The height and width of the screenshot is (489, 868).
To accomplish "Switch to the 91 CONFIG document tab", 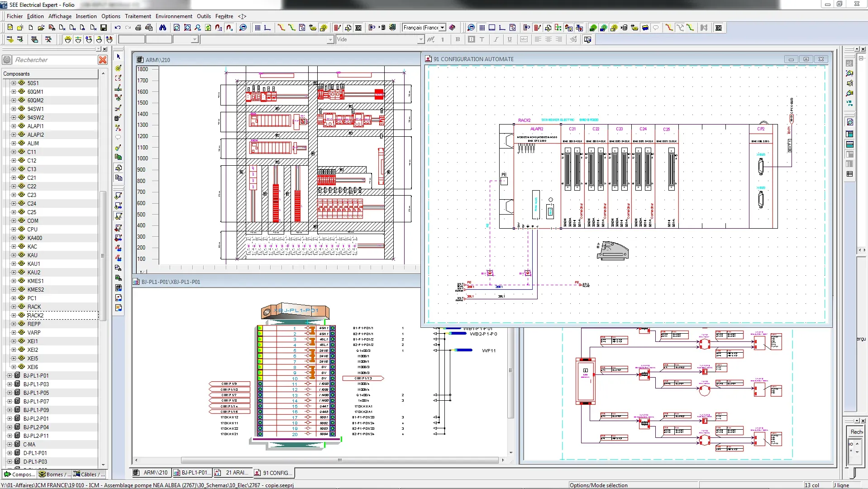I will pyautogui.click(x=273, y=473).
